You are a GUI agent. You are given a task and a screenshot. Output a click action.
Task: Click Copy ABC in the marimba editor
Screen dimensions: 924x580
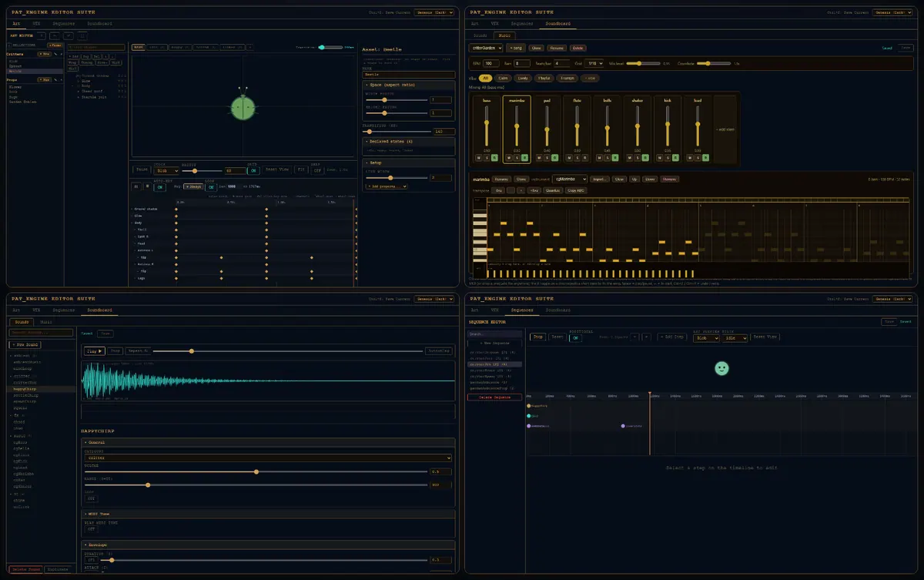click(576, 190)
